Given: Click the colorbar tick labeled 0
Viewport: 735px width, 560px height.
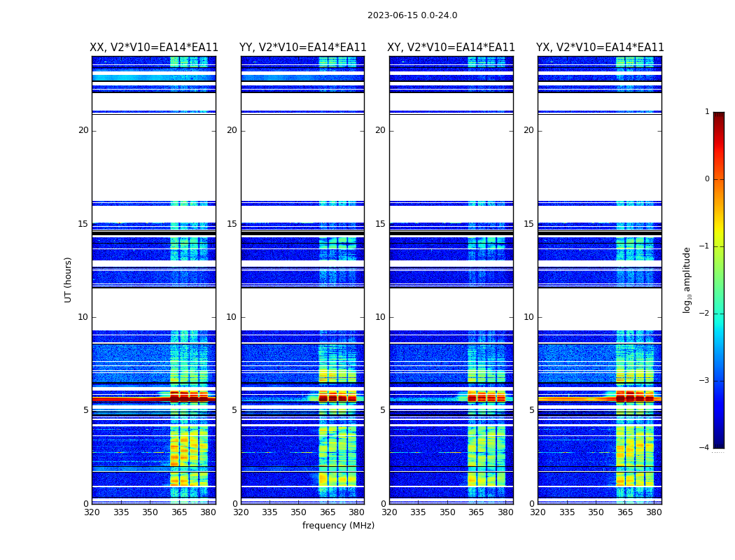Looking at the screenshot, I should coord(707,179).
